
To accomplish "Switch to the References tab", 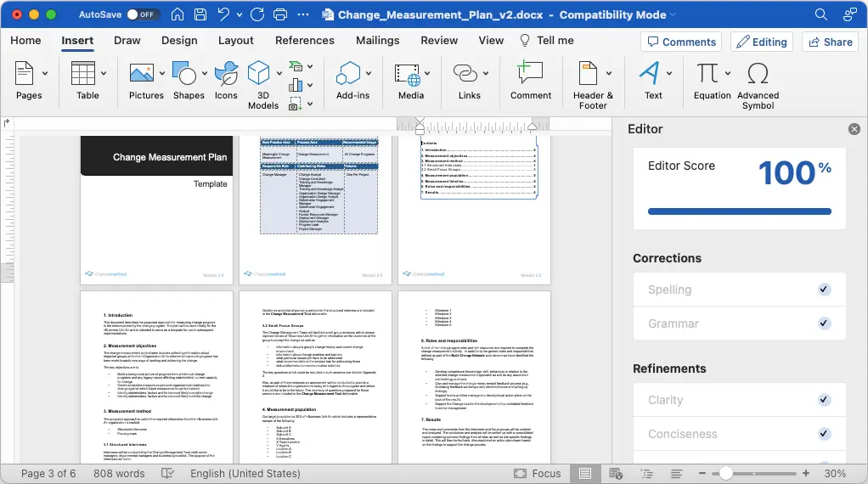I will tap(304, 41).
